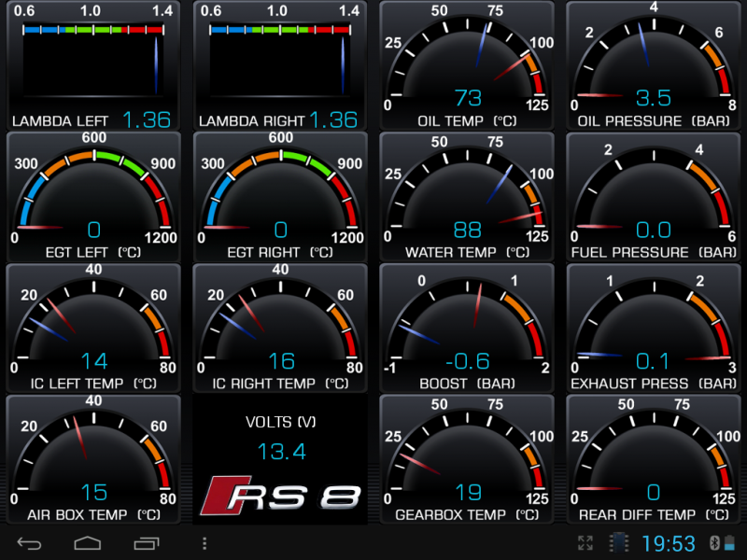The width and height of the screenshot is (747, 560).
Task: Tap the Air Box Temp gauge
Action: point(93,459)
